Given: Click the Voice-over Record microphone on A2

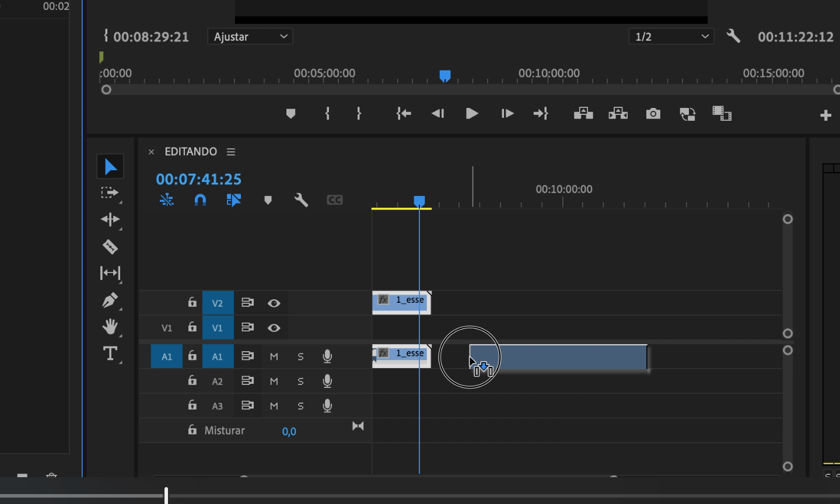Looking at the screenshot, I should click(327, 380).
